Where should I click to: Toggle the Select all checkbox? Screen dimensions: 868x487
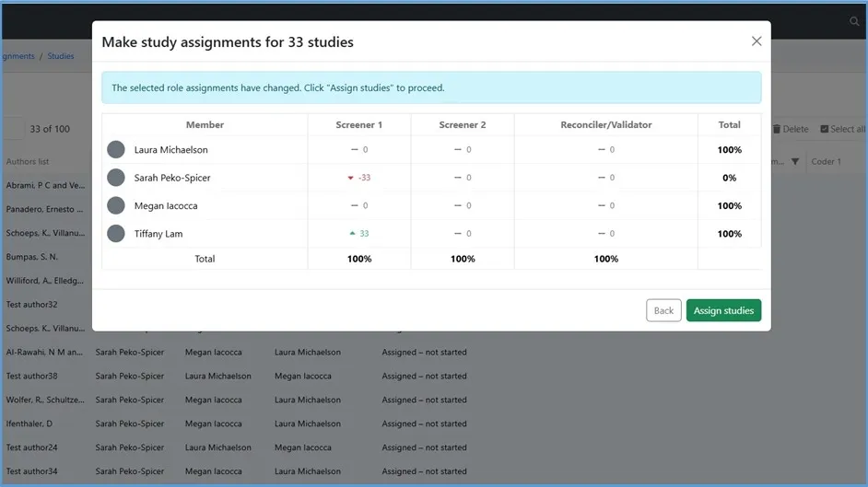click(x=825, y=130)
